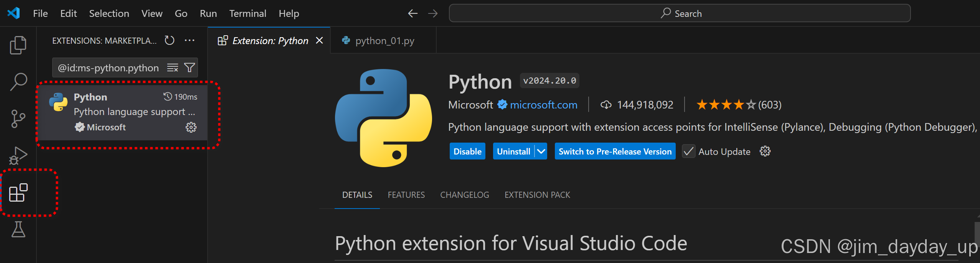Click the manage gear on Python list item
The height and width of the screenshot is (263, 980).
[x=191, y=127]
